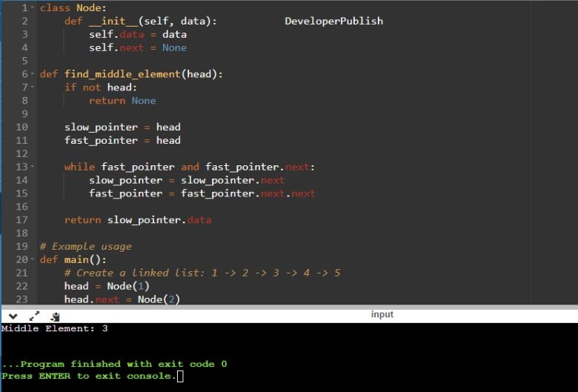Click the clipboard icon in console toolbar

pos(55,316)
